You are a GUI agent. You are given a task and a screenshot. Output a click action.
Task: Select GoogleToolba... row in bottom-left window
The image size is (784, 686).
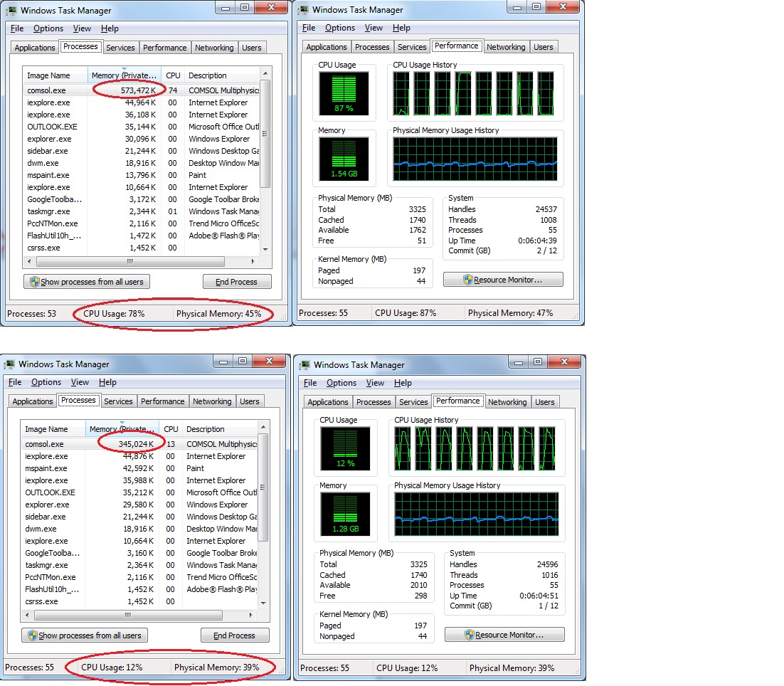(139, 553)
